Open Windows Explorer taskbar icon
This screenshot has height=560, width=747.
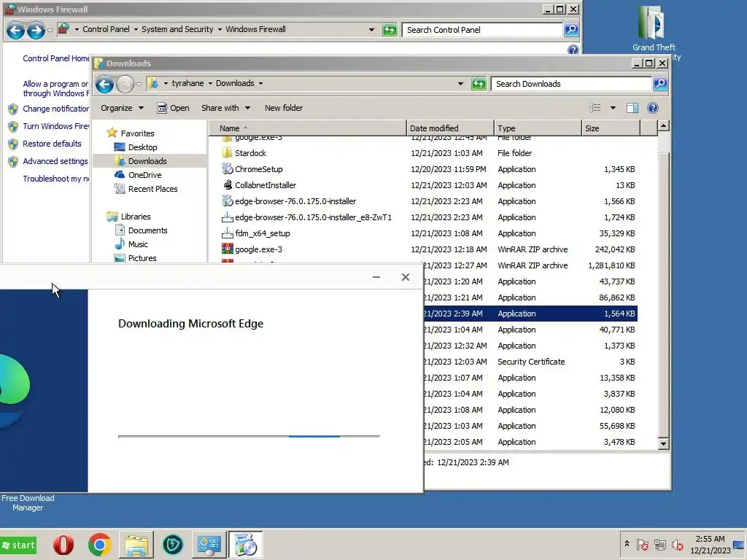tap(136, 545)
